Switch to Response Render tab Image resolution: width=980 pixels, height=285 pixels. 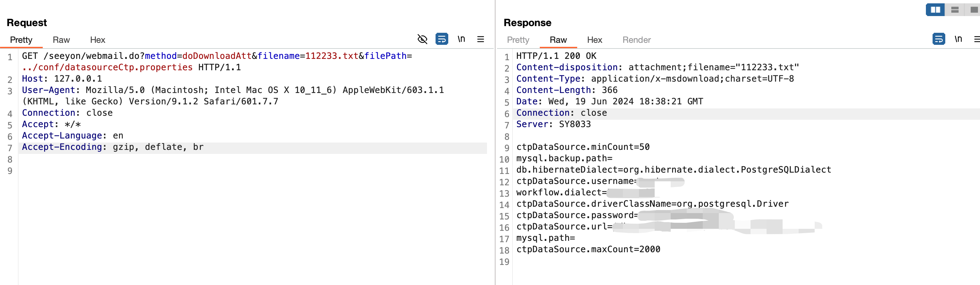coord(636,40)
